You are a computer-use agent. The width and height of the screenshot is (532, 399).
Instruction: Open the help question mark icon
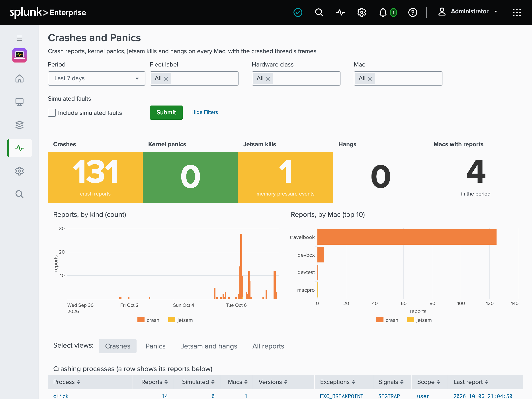[x=413, y=12]
